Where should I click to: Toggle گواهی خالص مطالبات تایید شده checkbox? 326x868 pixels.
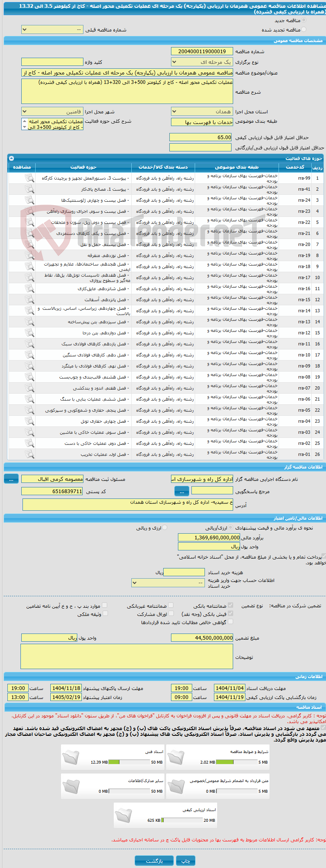point(230,622)
